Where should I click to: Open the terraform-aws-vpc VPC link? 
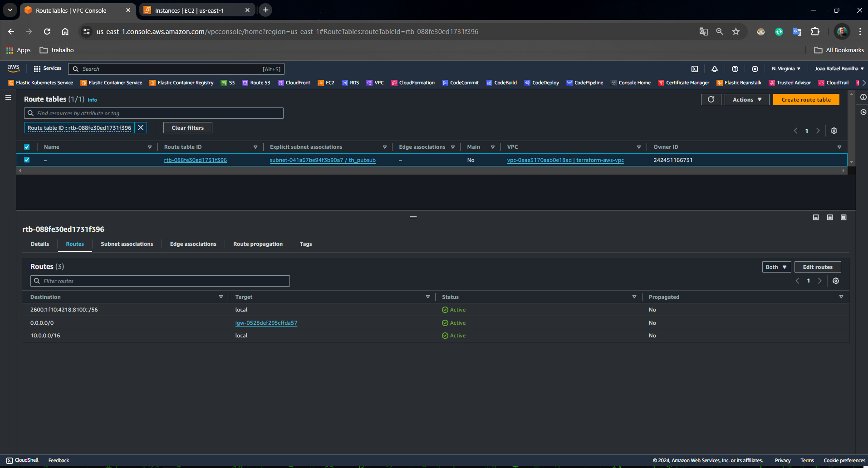point(565,160)
